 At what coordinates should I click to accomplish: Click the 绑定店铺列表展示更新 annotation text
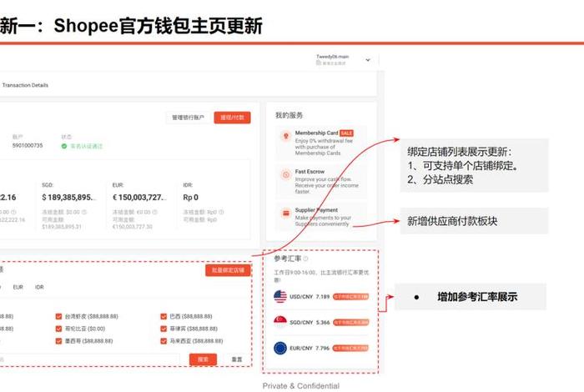pyautogui.click(x=459, y=152)
